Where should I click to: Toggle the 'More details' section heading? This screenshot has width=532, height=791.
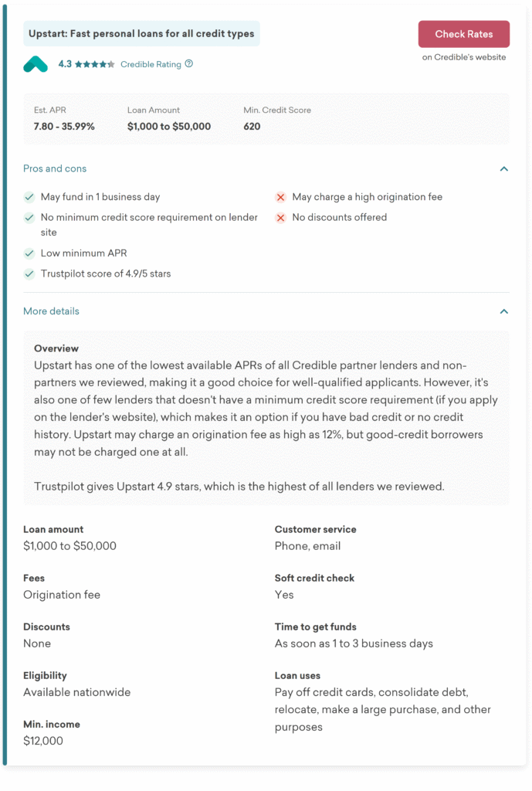tap(51, 311)
